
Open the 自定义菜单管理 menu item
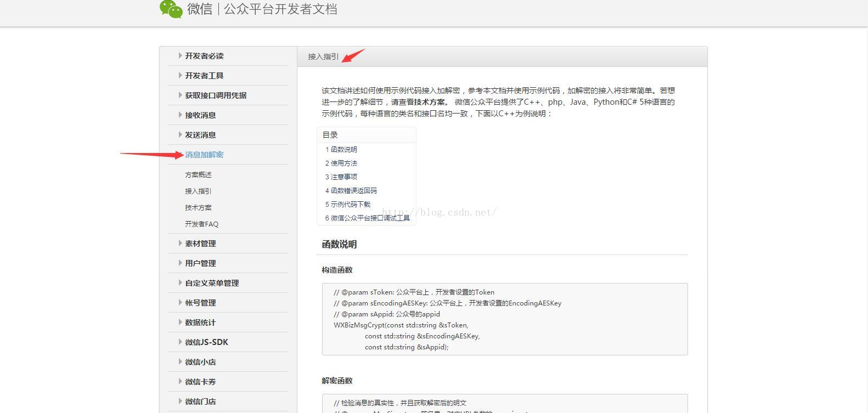point(212,283)
